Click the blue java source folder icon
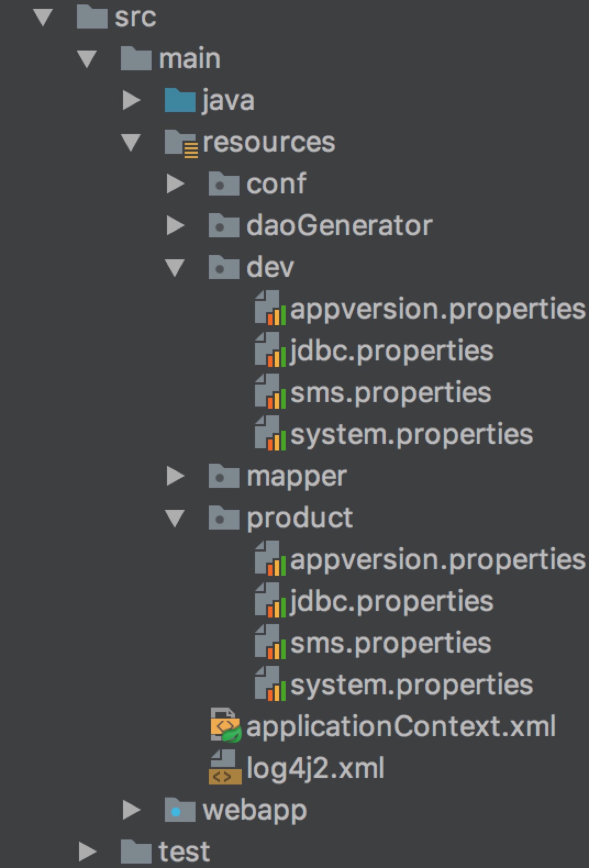The image size is (589, 868). click(180, 100)
